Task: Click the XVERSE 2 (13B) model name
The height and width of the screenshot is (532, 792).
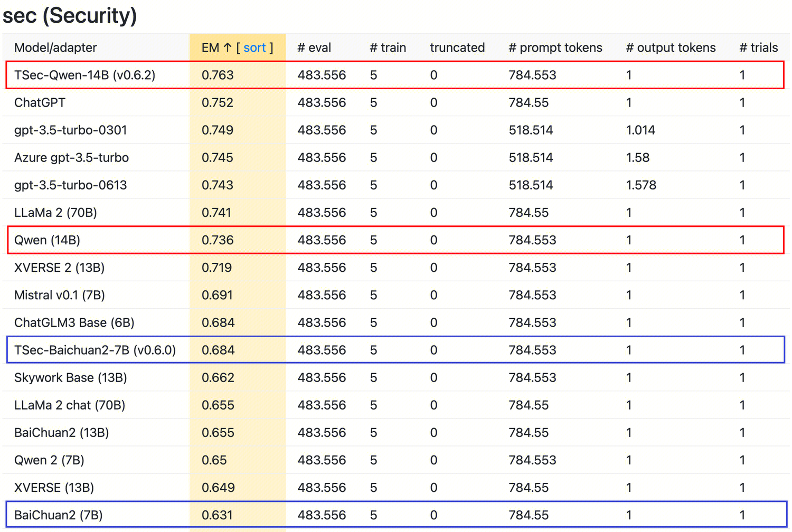Action: [x=59, y=268]
